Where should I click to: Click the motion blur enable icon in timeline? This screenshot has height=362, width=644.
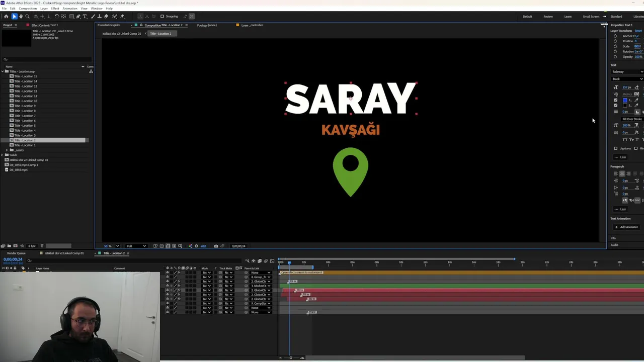pyautogui.click(x=266, y=261)
